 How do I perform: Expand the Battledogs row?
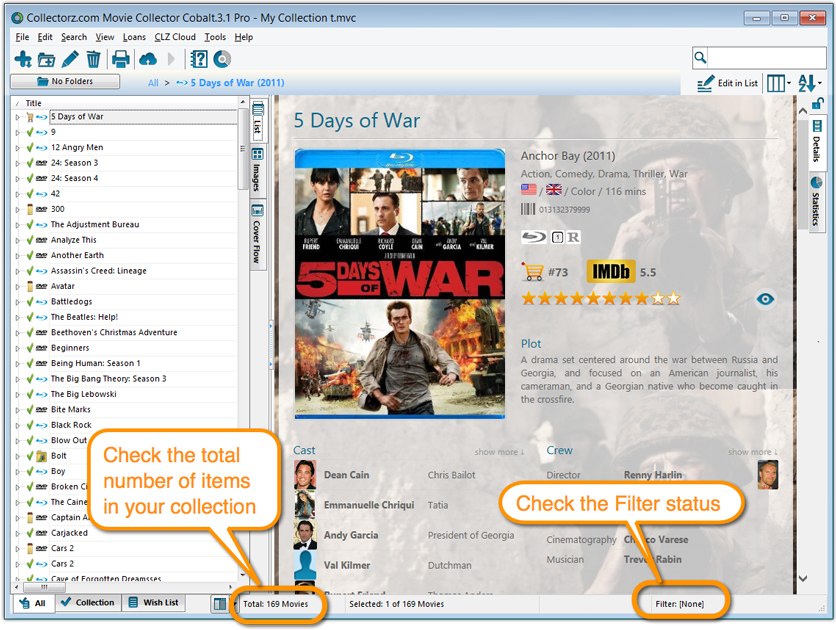[17, 302]
